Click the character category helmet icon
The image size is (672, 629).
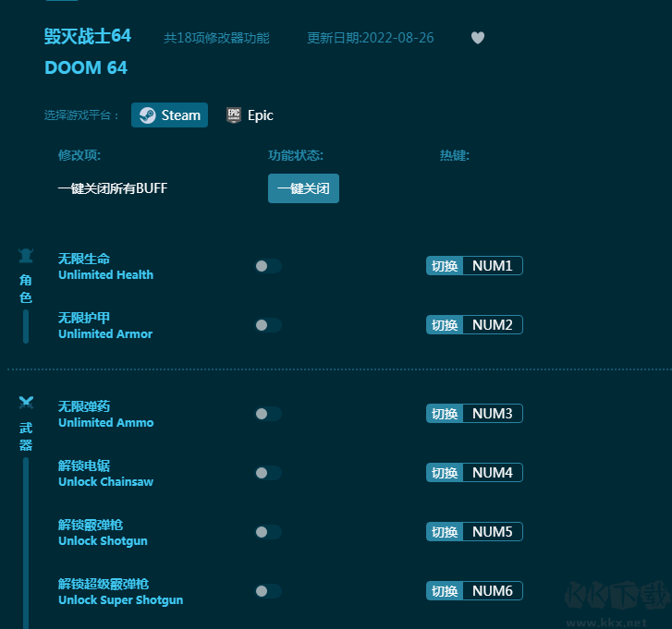pyautogui.click(x=26, y=255)
